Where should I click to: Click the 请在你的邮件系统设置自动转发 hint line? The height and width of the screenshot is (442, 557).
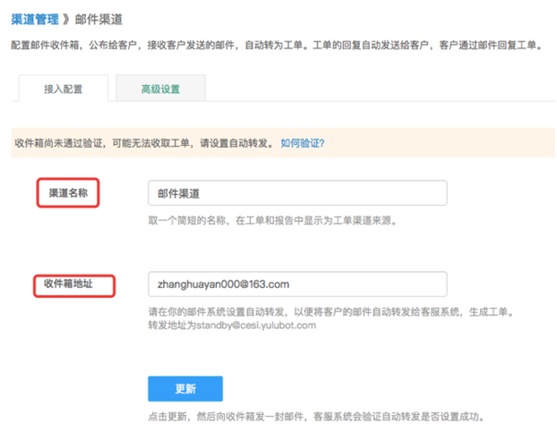331,312
